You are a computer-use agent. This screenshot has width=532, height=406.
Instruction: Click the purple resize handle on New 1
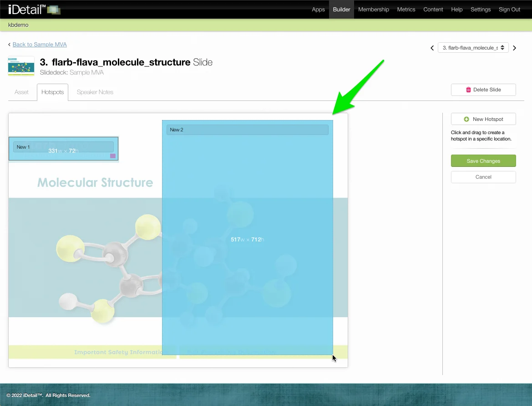click(113, 156)
